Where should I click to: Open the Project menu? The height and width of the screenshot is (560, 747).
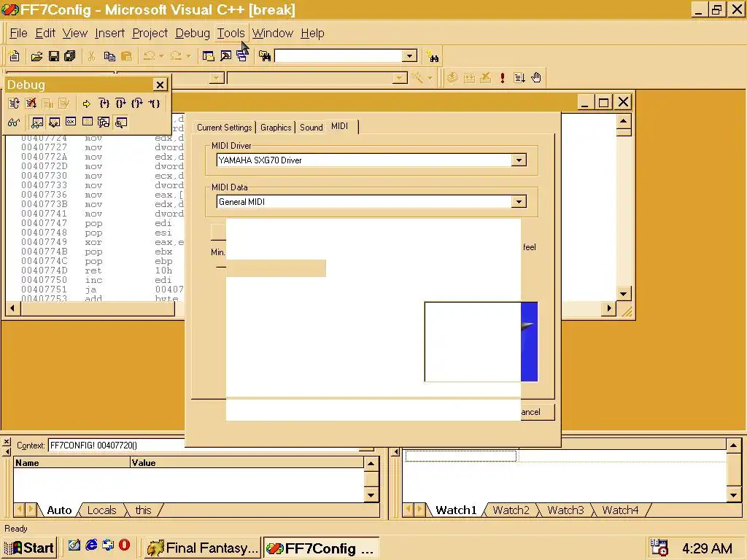[x=150, y=34]
